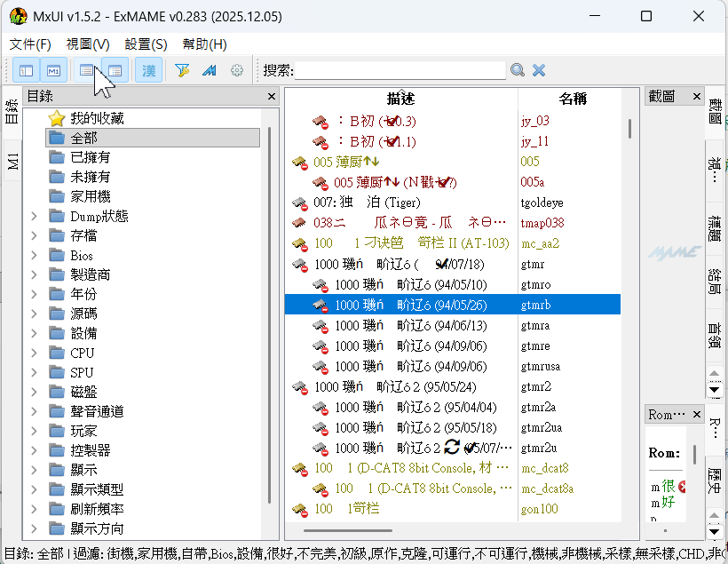Toggle the list view button under the cursor
This screenshot has height=564, width=728.
coord(87,70)
